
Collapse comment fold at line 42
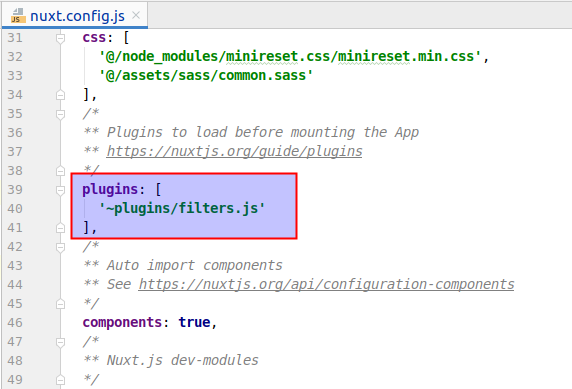(x=61, y=247)
